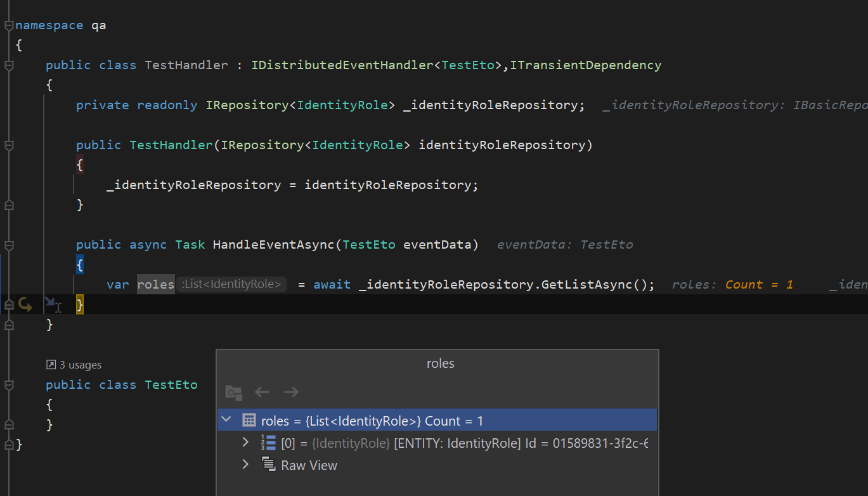868x496 pixels.
Task: Click the 'Set as root' folder icon in roles popup
Action: click(234, 393)
